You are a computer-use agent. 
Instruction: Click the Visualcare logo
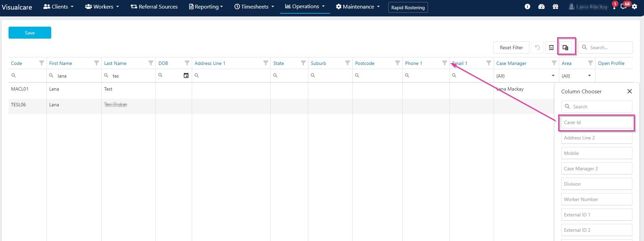pyautogui.click(x=17, y=7)
